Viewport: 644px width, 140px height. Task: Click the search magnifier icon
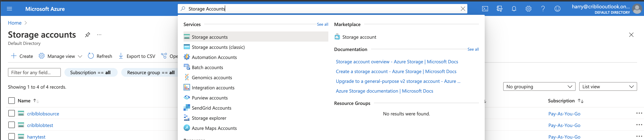coord(183,9)
